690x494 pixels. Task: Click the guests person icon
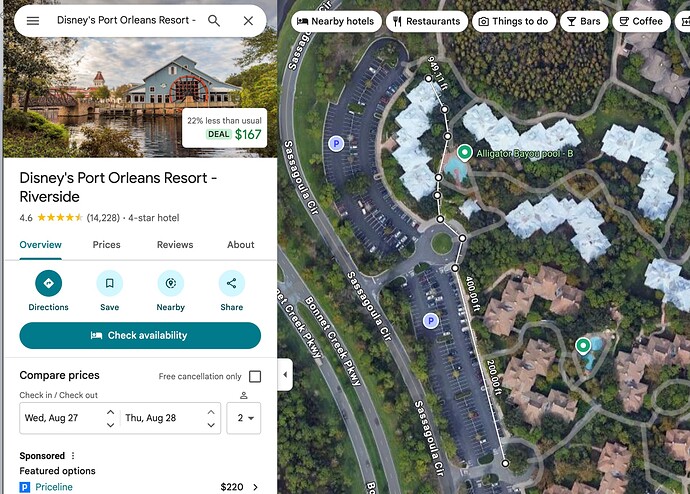click(x=244, y=395)
